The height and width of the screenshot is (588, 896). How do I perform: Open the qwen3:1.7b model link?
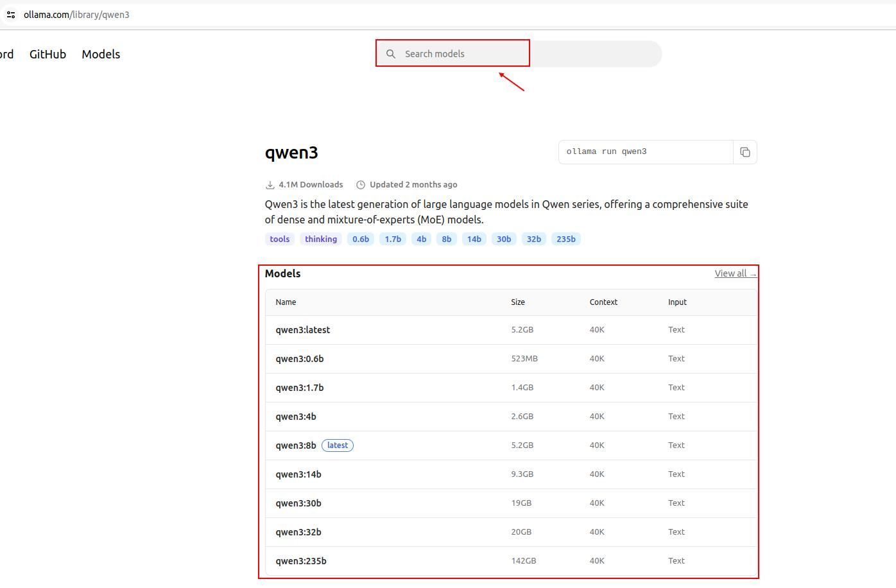pyautogui.click(x=300, y=388)
